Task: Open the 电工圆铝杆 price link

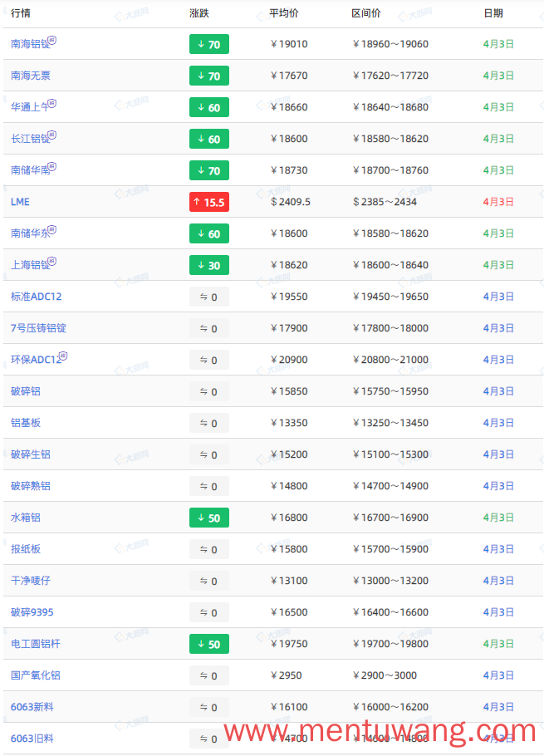Action: (36, 644)
